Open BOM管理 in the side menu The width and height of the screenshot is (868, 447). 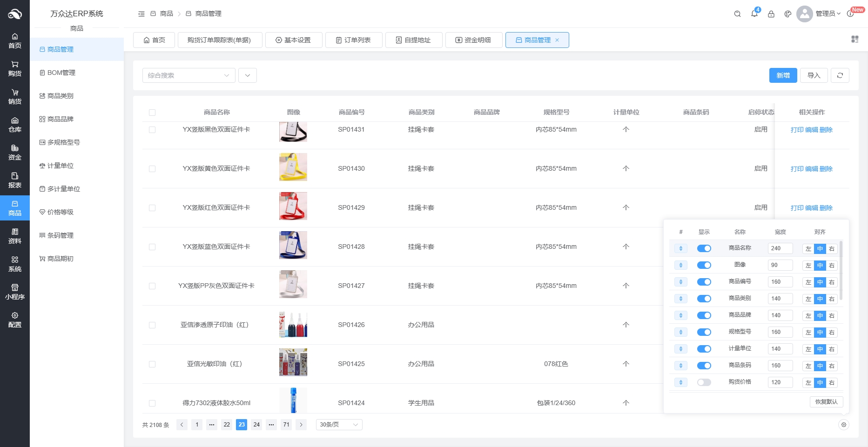tap(61, 73)
